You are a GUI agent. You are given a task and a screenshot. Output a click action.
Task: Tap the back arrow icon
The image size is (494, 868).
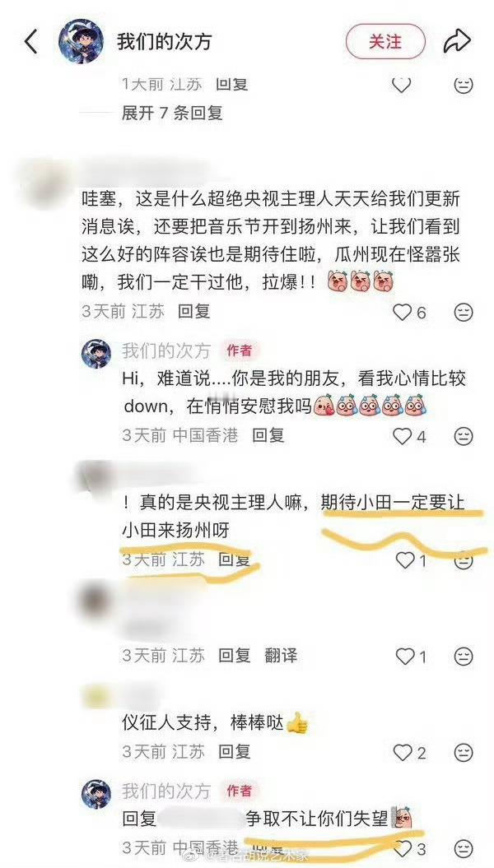coord(31,41)
